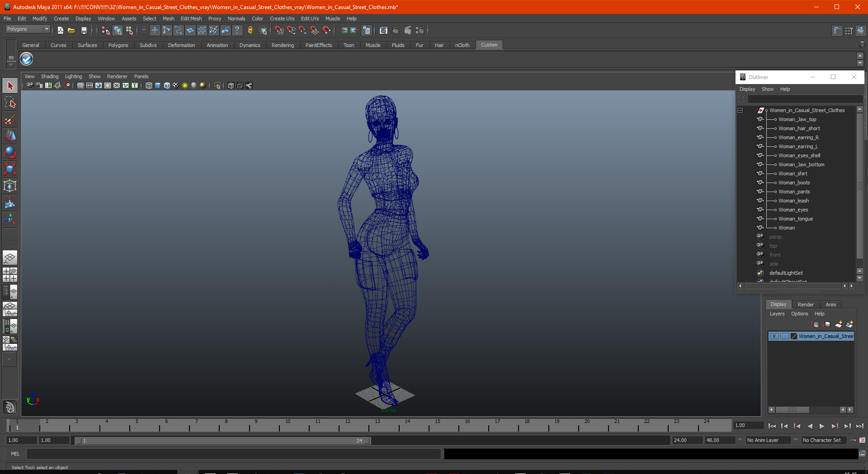Click the MEL command input field

click(233, 454)
